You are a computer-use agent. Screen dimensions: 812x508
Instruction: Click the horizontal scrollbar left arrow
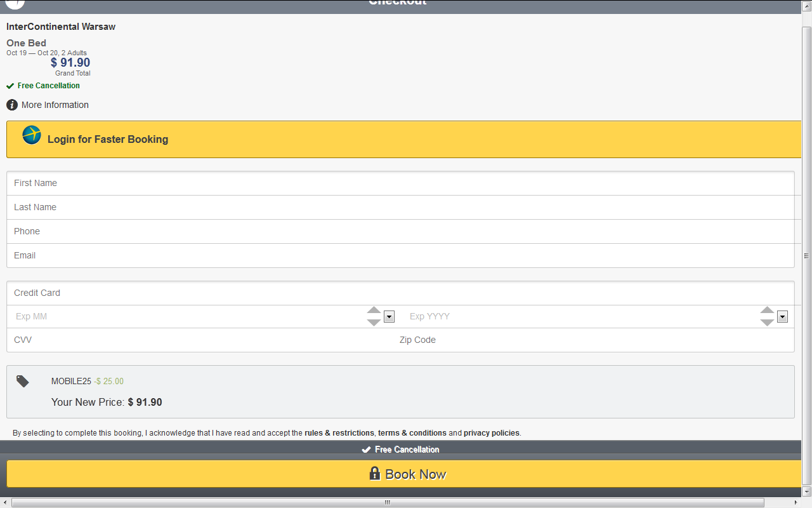[5, 503]
